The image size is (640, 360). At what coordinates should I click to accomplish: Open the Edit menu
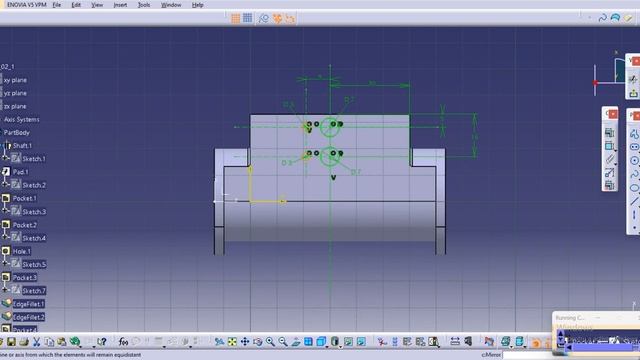(x=76, y=5)
